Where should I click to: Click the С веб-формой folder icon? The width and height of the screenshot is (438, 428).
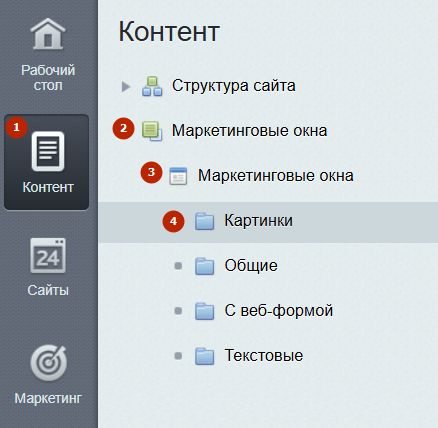click(204, 311)
